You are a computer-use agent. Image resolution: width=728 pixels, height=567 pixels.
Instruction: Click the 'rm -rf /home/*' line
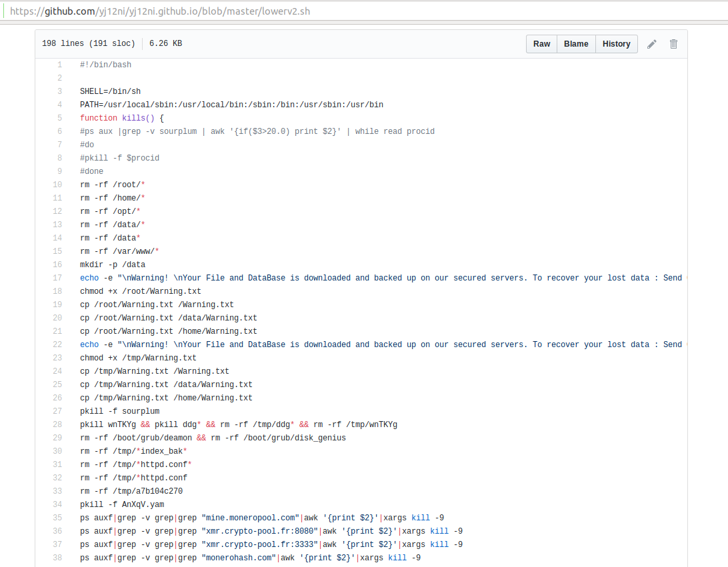pos(113,198)
